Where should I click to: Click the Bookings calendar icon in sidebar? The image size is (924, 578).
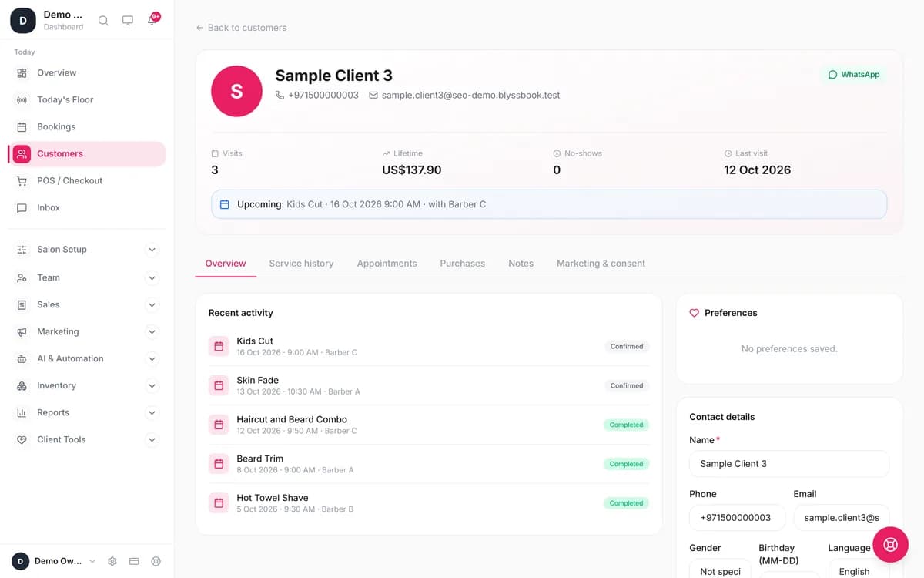pyautogui.click(x=22, y=126)
